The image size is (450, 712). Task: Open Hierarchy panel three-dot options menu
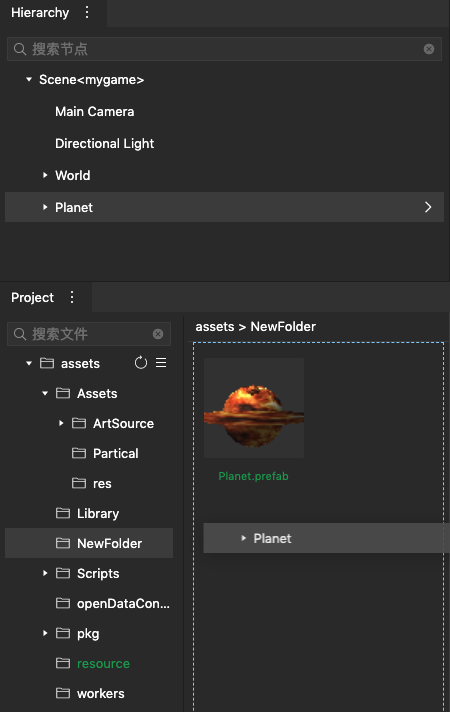[x=87, y=12]
